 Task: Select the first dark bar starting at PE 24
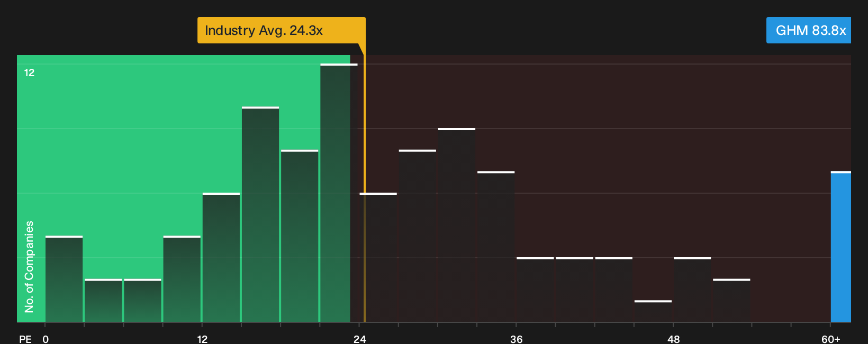378,257
